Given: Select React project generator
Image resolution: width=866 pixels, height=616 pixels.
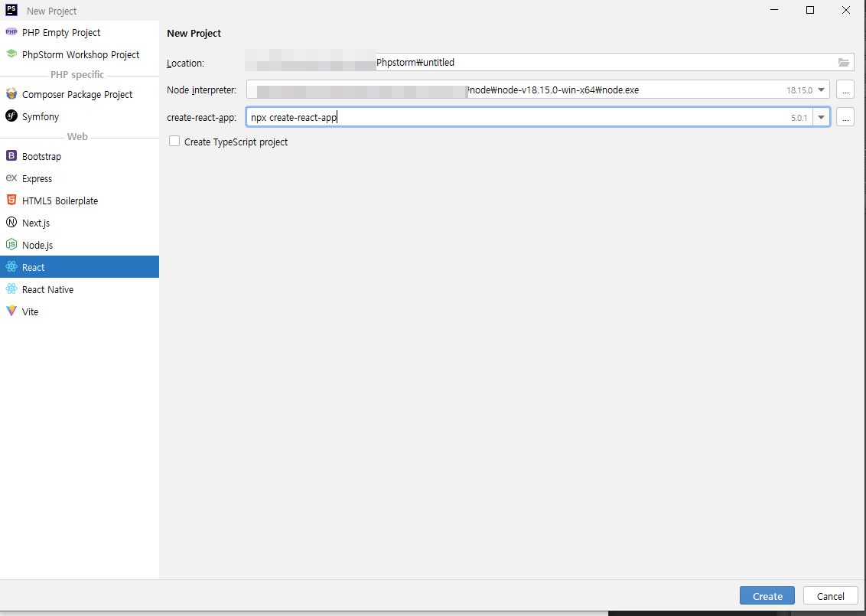Looking at the screenshot, I should click(80, 267).
